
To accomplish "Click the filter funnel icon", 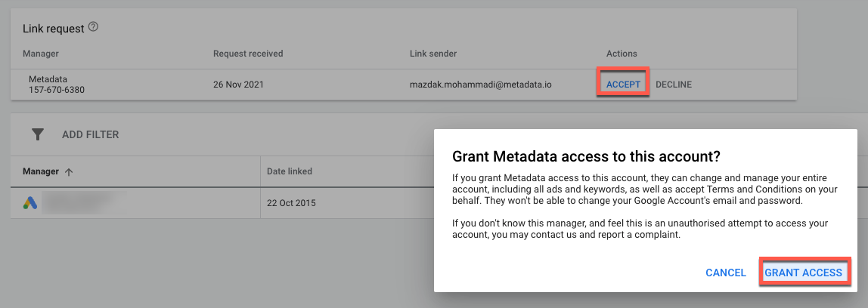I will pyautogui.click(x=37, y=134).
